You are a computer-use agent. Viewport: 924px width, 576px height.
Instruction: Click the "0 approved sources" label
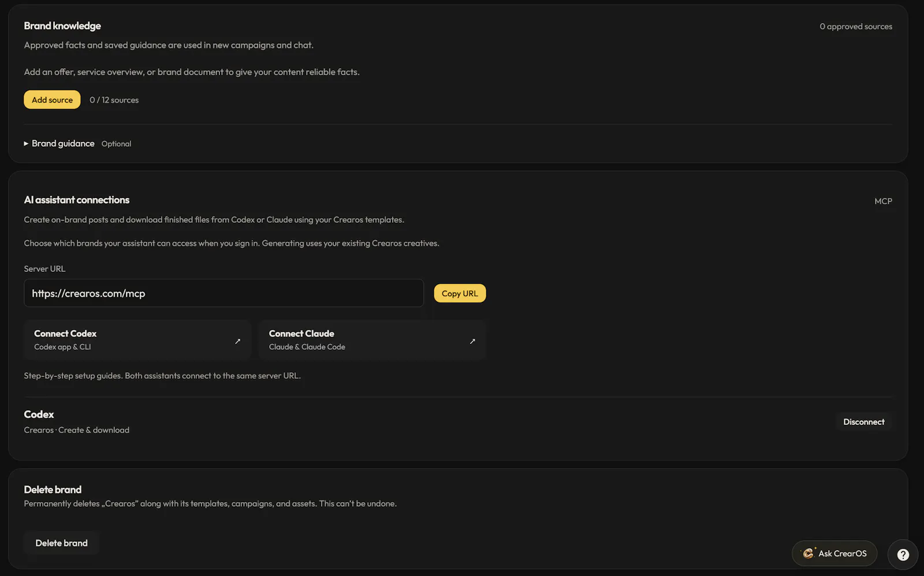pyautogui.click(x=856, y=27)
